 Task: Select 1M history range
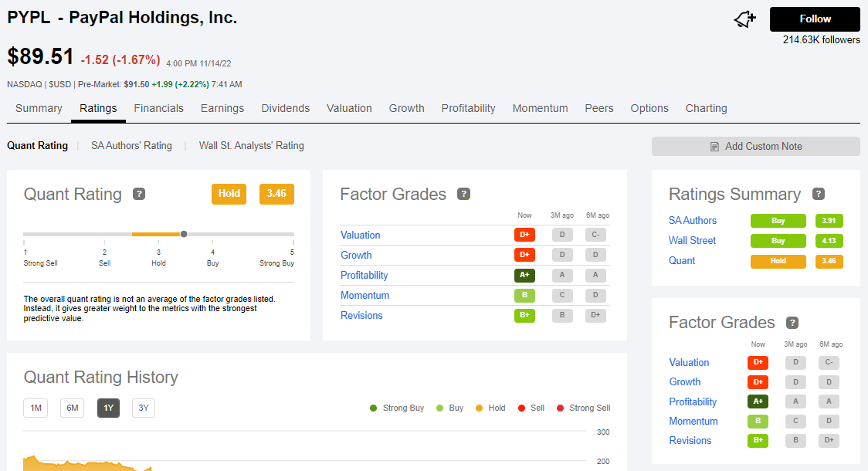click(36, 408)
